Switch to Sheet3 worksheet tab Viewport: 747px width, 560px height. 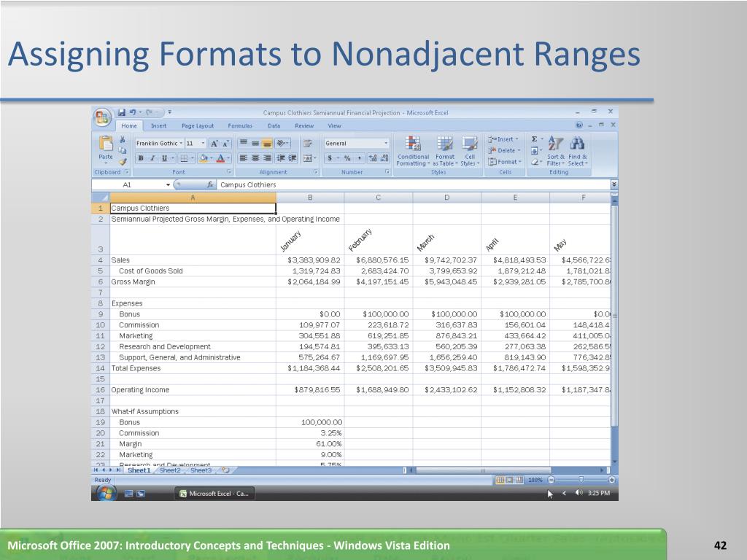coord(201,470)
